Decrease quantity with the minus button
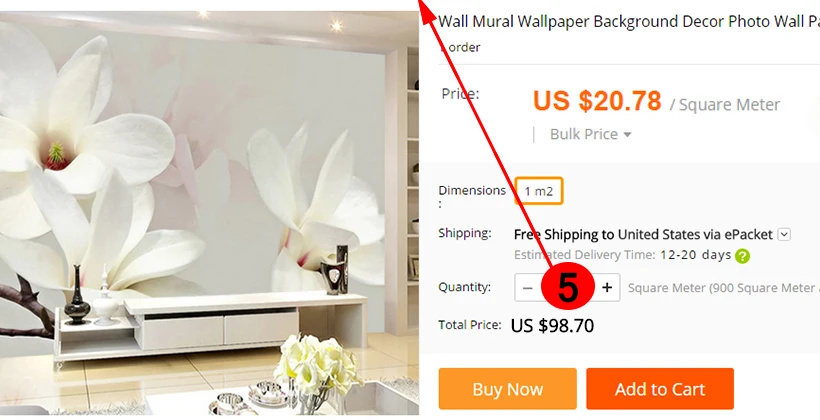The image size is (820, 420). click(528, 288)
